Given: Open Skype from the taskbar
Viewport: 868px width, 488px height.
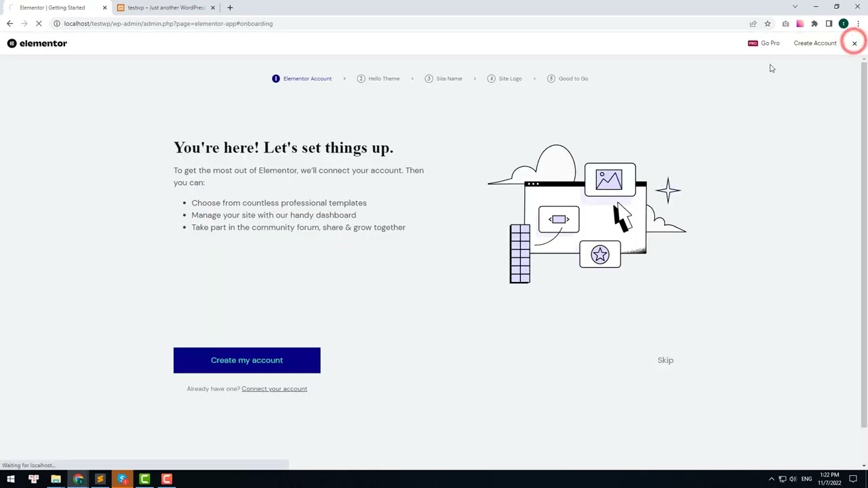Looking at the screenshot, I should tap(122, 479).
